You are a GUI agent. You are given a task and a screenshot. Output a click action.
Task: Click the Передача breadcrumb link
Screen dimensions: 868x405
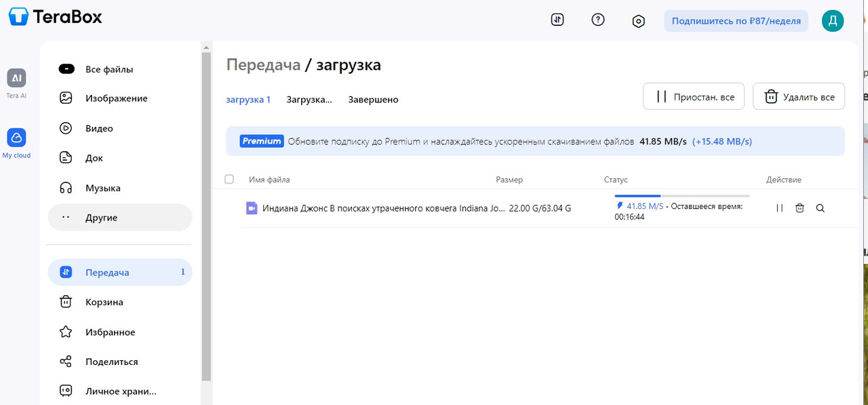pyautogui.click(x=263, y=65)
